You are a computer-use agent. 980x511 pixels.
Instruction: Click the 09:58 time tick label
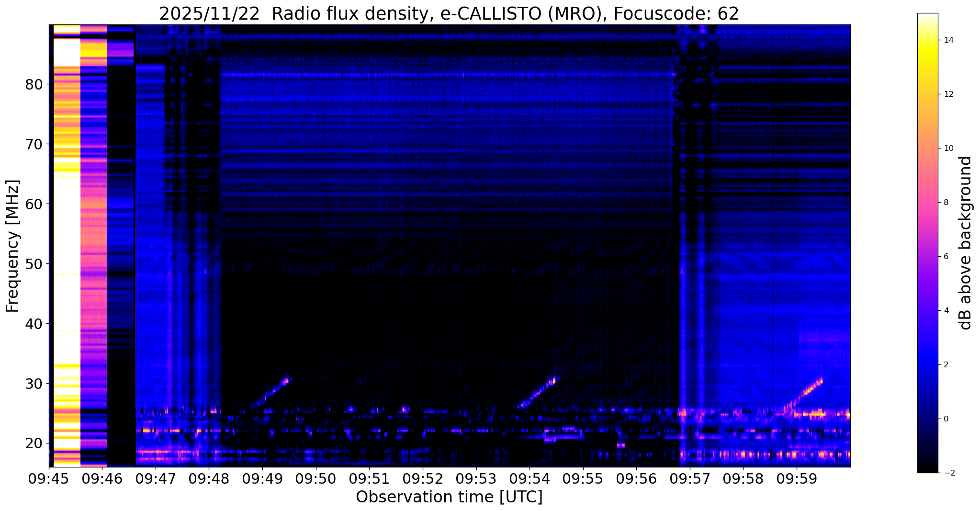click(743, 479)
